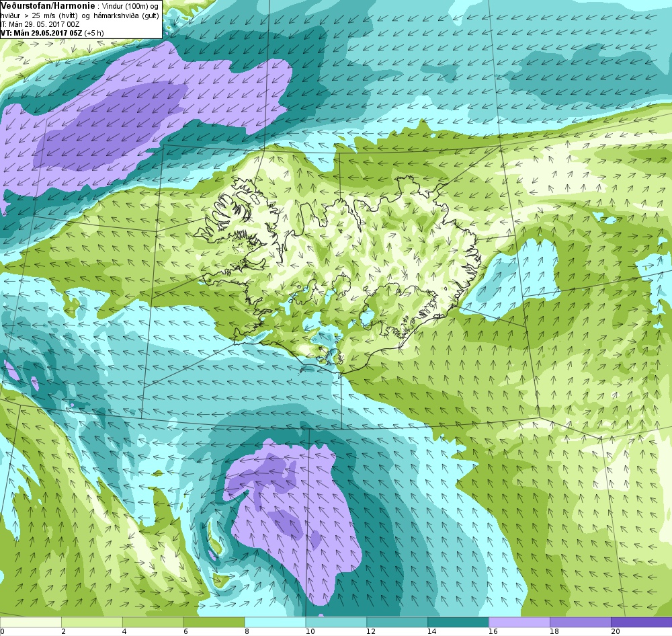Click the "VT: Mán 29.05.2017 05Z (+5 h)" valid time

pyautogui.click(x=52, y=33)
